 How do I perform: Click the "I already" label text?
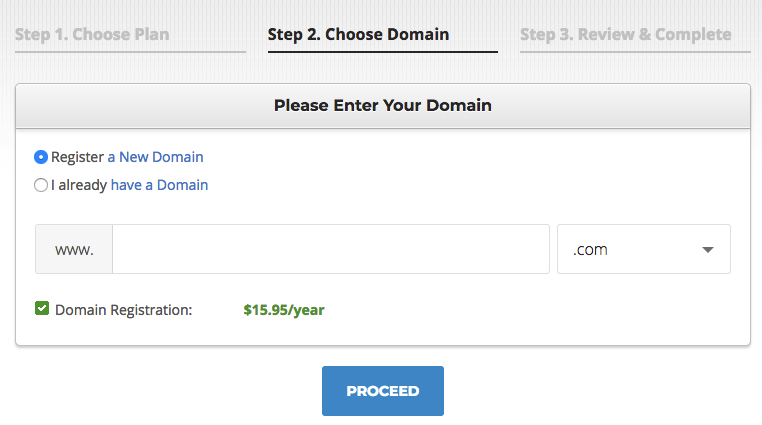tap(79, 185)
